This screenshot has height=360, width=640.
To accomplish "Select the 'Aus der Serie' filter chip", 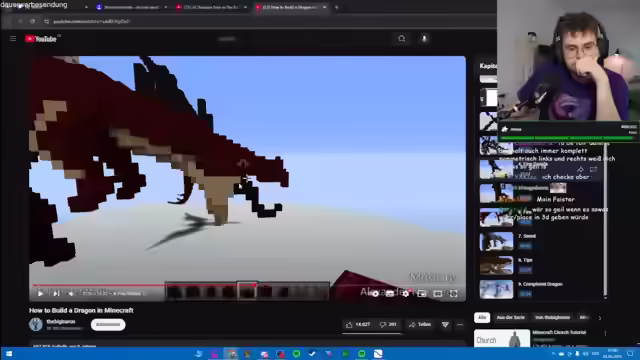I will (511, 318).
